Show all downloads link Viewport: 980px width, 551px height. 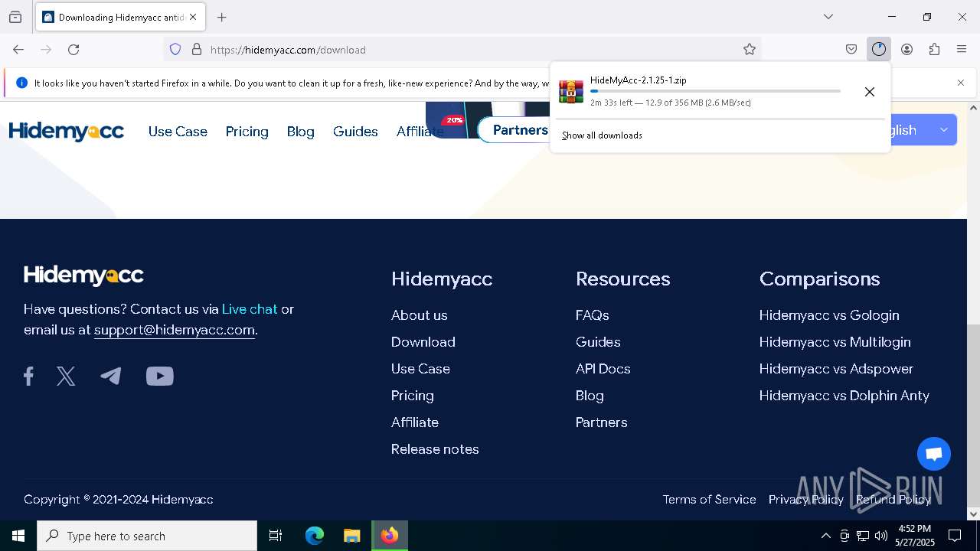[602, 135]
